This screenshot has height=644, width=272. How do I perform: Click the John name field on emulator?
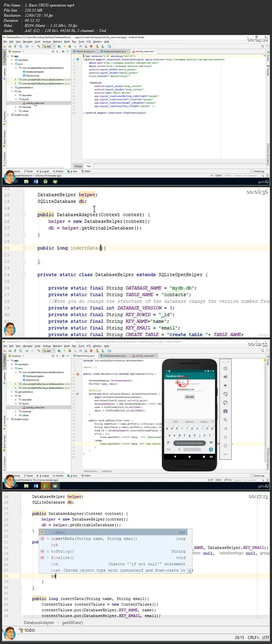(187, 382)
